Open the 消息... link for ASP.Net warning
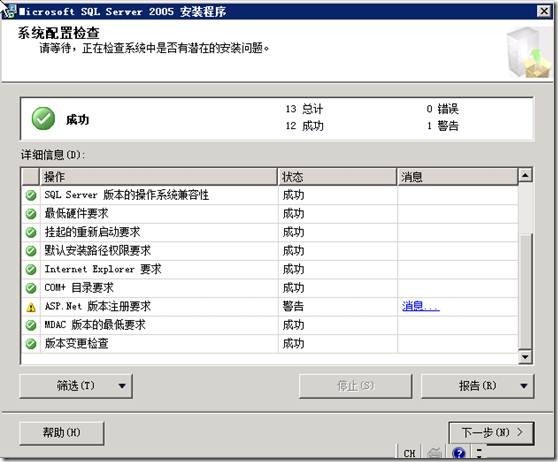 point(421,306)
